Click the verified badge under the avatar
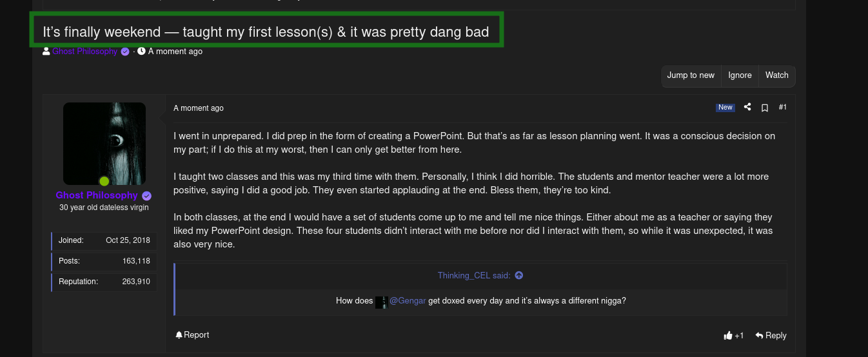The width and height of the screenshot is (868, 357). click(147, 196)
